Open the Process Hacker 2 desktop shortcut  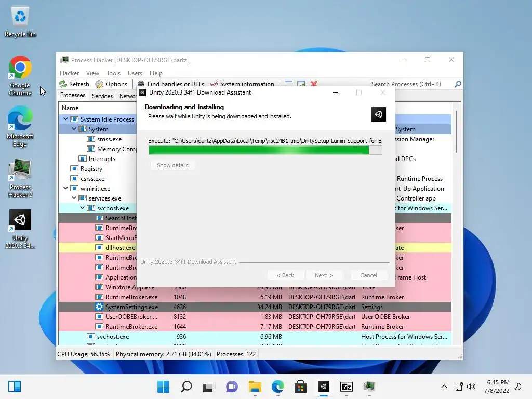[20, 178]
